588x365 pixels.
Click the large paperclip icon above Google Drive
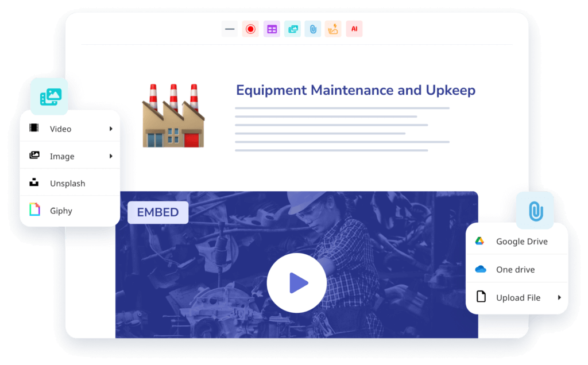(x=535, y=211)
